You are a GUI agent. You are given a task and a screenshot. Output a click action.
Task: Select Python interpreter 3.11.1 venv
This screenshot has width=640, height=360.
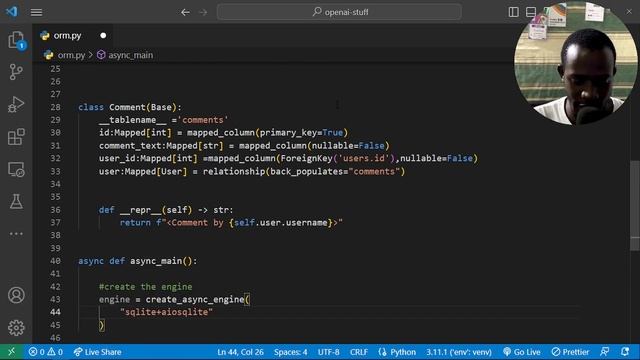(459, 352)
